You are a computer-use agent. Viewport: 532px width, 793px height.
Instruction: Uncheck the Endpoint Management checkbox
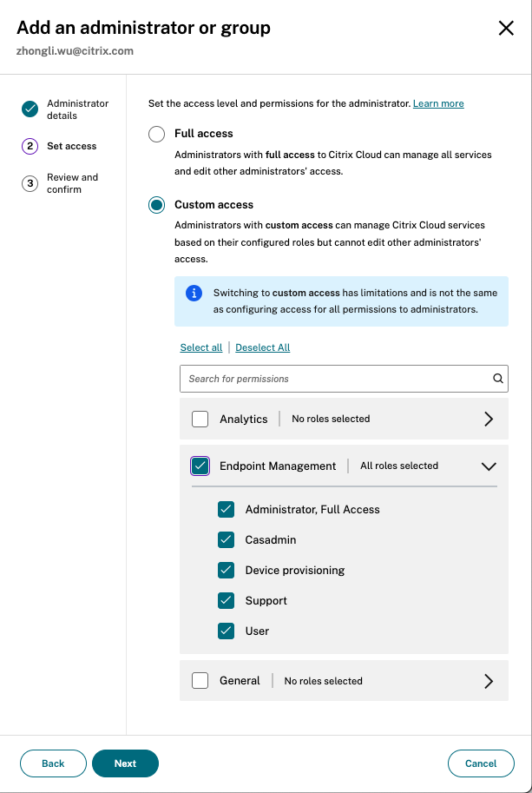[x=200, y=466]
